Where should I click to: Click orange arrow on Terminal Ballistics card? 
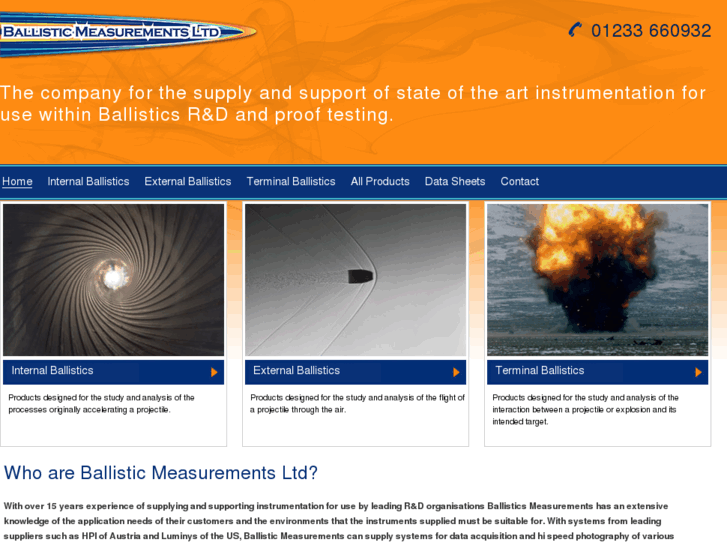(x=698, y=372)
